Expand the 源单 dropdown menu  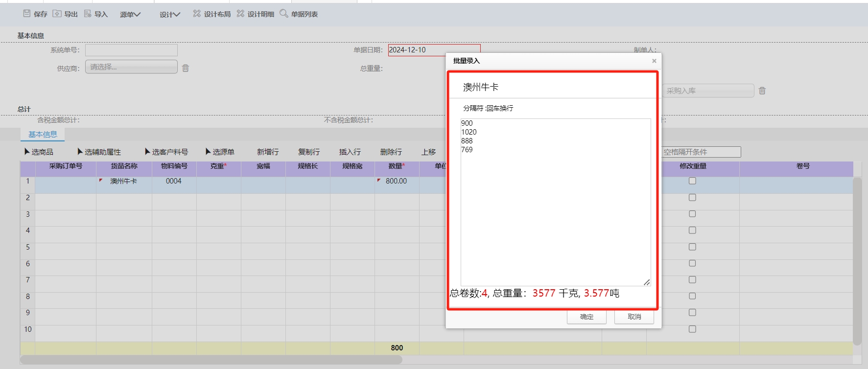tap(130, 15)
